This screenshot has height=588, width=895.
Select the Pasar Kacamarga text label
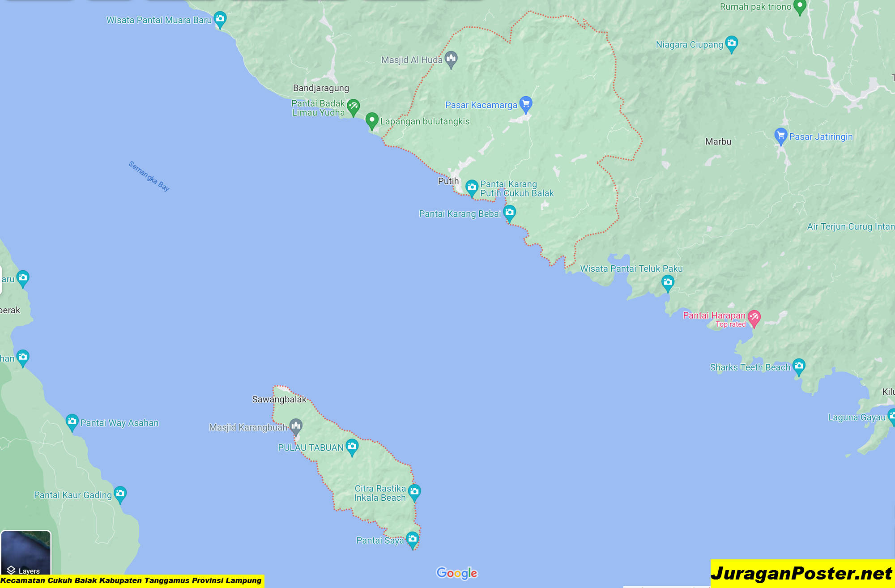tap(481, 105)
